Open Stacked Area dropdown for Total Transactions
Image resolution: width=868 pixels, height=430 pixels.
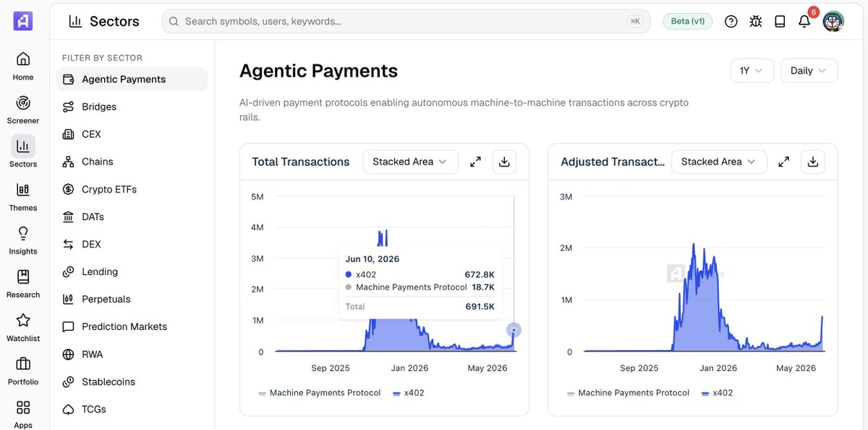tap(410, 161)
